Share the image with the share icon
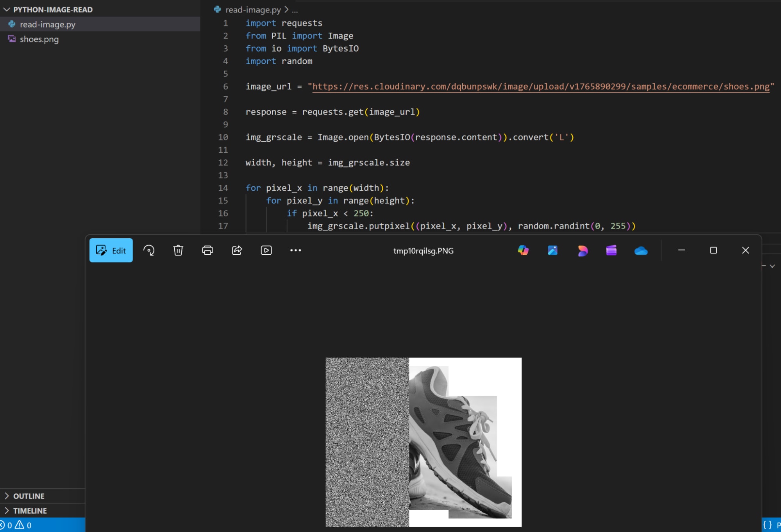The image size is (781, 532). (x=237, y=250)
